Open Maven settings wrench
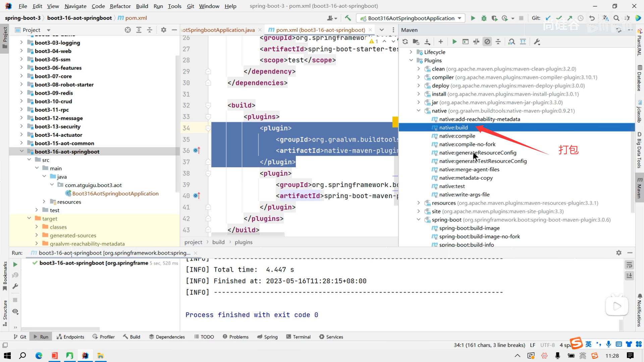This screenshot has height=362, width=644. (x=537, y=42)
